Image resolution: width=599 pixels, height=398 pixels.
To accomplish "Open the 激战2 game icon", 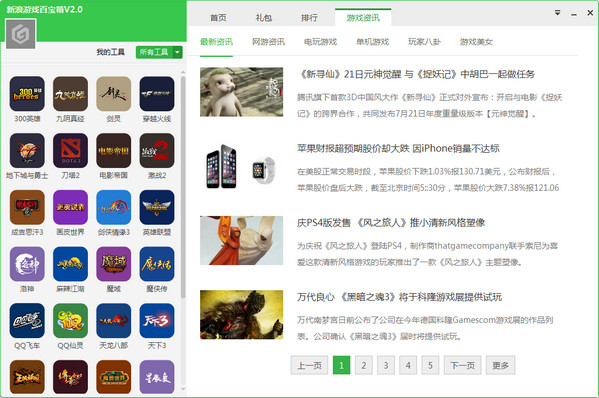I will tap(157, 150).
